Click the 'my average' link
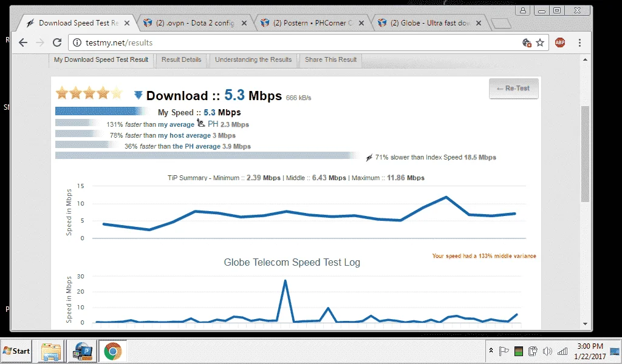Image resolution: width=622 pixels, height=364 pixels. click(x=176, y=124)
